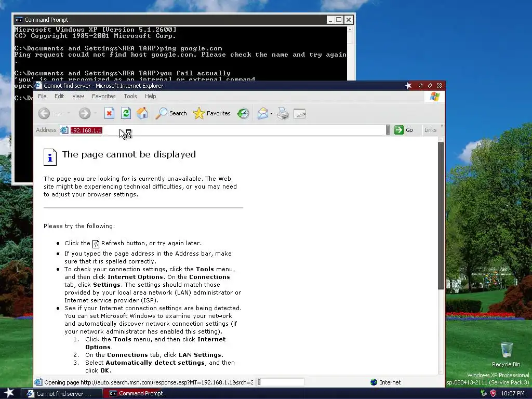Click the star icon in IE title bar
532x399 pixels.
[x=408, y=86]
